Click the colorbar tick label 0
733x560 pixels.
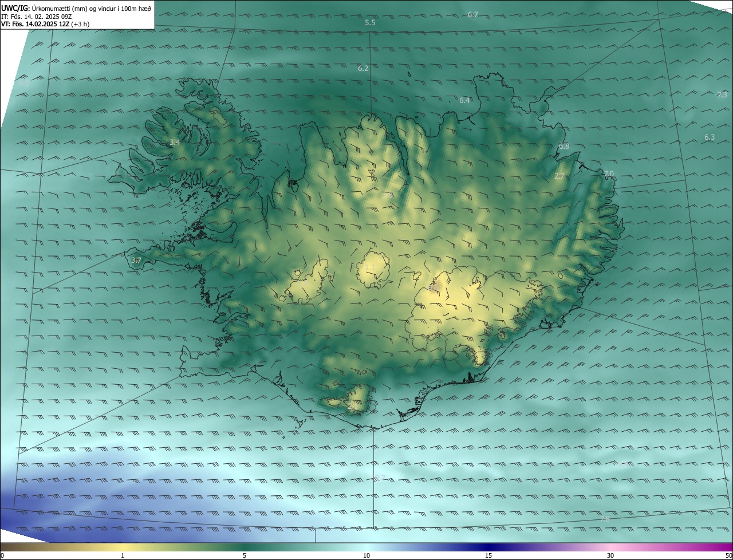click(2, 555)
